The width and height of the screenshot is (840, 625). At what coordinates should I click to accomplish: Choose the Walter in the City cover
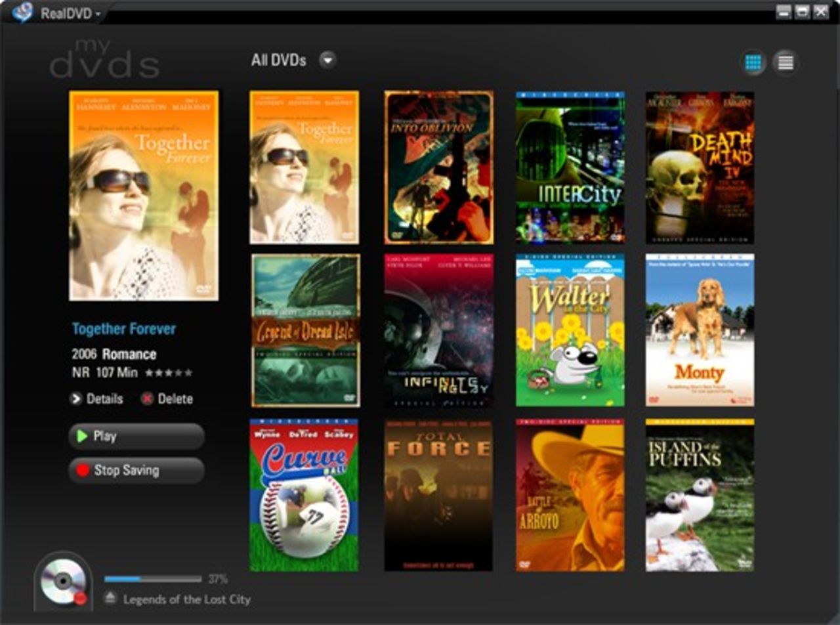(x=570, y=330)
